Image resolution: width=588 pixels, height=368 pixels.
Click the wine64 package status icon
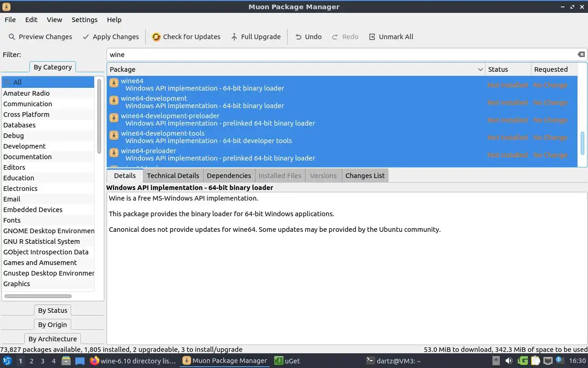coord(114,83)
